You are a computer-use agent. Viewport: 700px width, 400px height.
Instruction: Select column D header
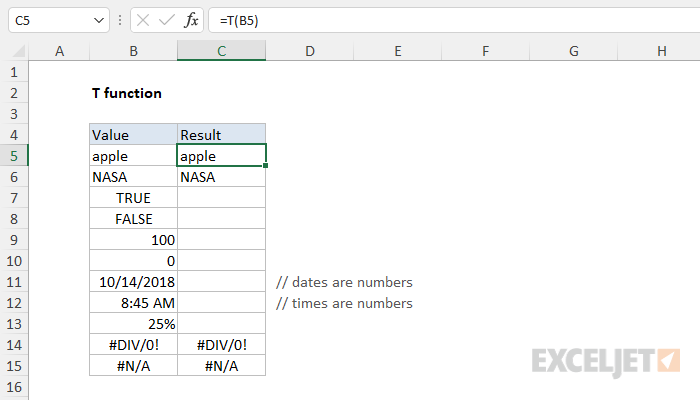click(x=310, y=51)
